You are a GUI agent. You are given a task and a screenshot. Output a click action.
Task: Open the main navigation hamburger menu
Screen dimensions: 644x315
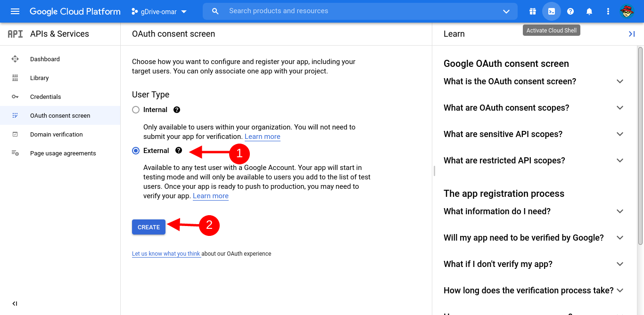15,11
